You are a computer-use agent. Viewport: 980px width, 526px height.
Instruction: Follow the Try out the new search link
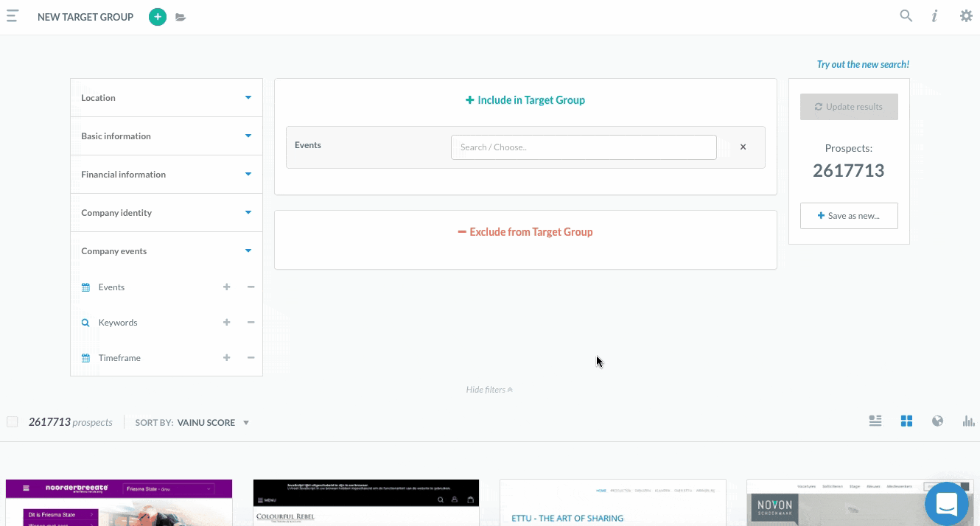coord(863,65)
